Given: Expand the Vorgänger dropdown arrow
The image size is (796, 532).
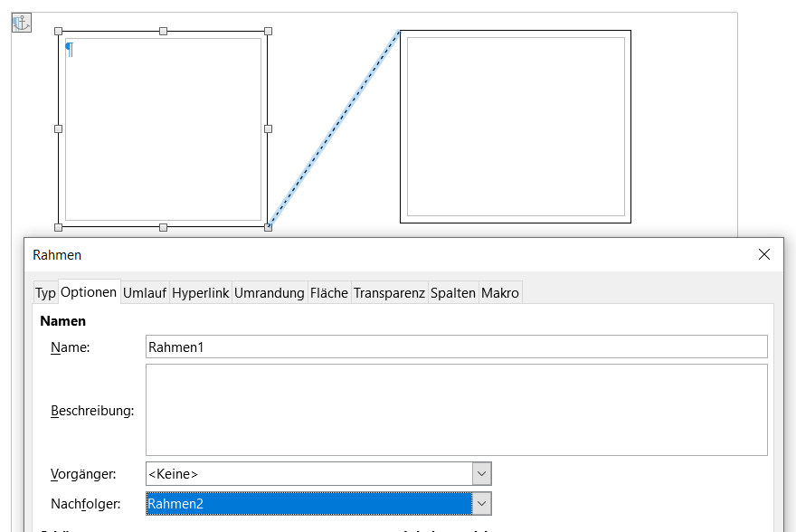Looking at the screenshot, I should (x=482, y=473).
